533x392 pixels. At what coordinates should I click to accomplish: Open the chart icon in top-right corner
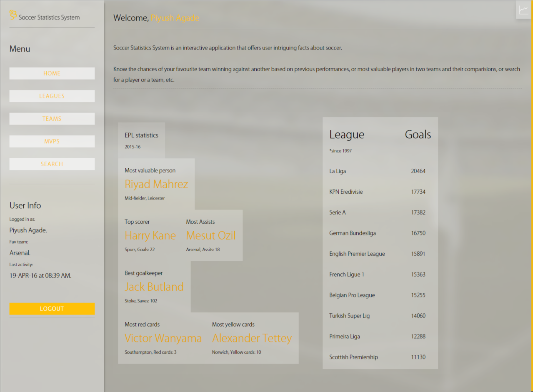[523, 10]
